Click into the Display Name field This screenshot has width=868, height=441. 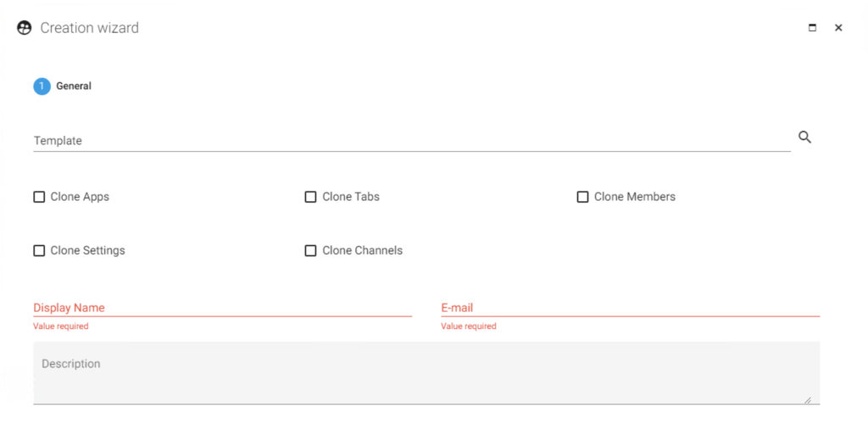(223, 308)
